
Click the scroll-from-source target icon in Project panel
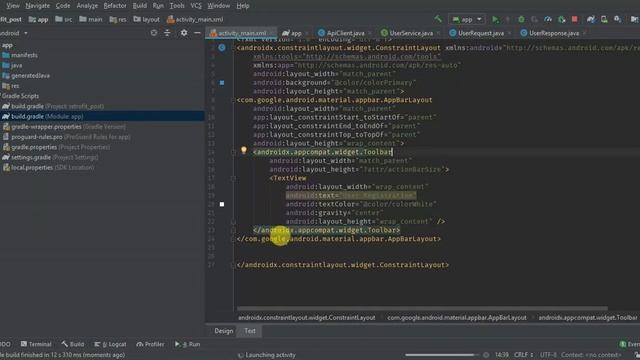[x=154, y=33]
